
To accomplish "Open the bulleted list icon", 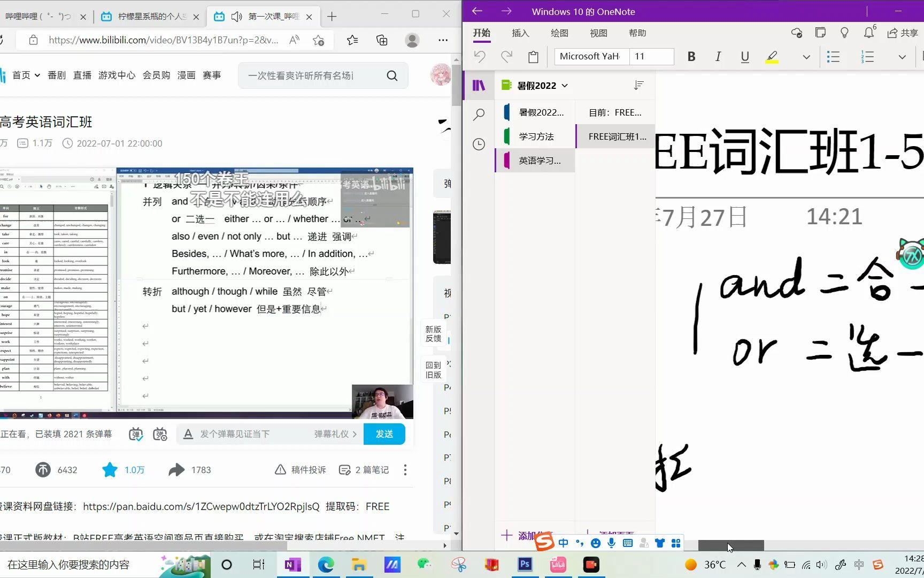I will (833, 56).
